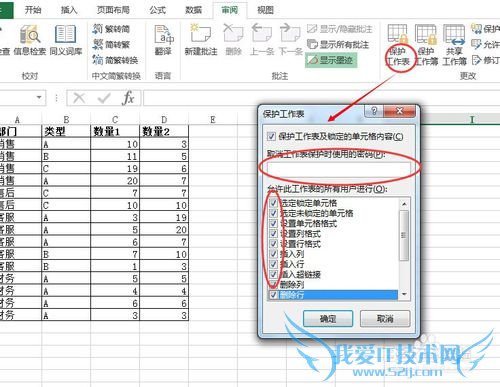The width and height of the screenshot is (500, 387).
Task: Delete comment using 删除 icon
Action: pos(233,40)
